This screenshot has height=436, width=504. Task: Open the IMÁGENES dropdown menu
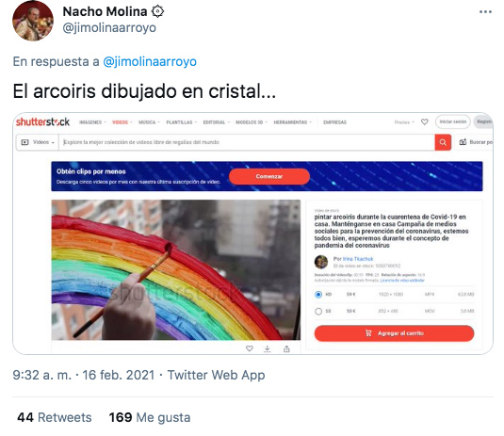[x=92, y=122]
